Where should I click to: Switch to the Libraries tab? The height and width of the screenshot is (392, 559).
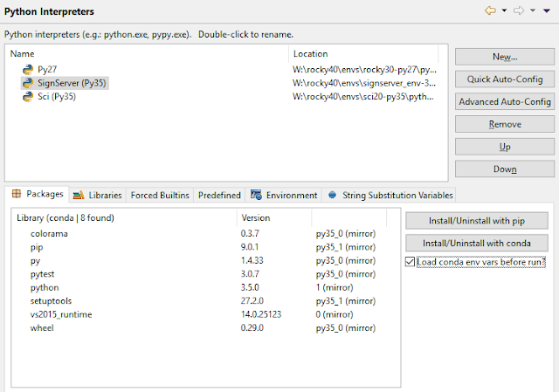point(98,195)
